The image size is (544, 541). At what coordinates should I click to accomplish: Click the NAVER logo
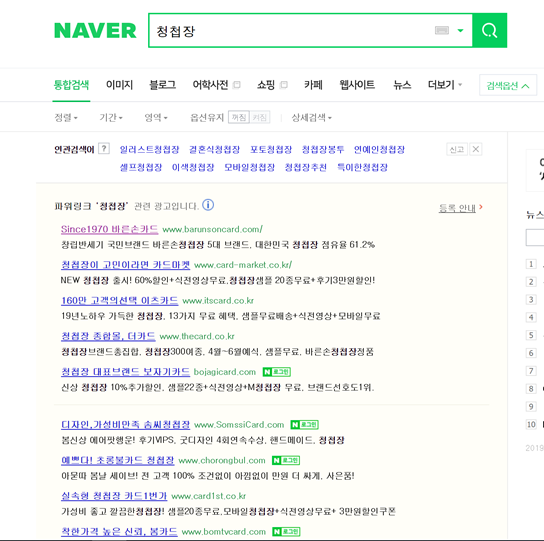tap(95, 31)
